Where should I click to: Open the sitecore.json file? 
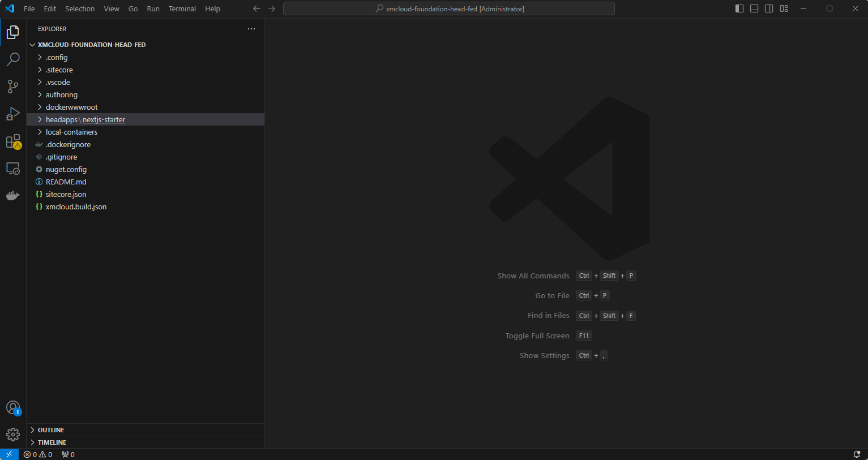[145, 194]
